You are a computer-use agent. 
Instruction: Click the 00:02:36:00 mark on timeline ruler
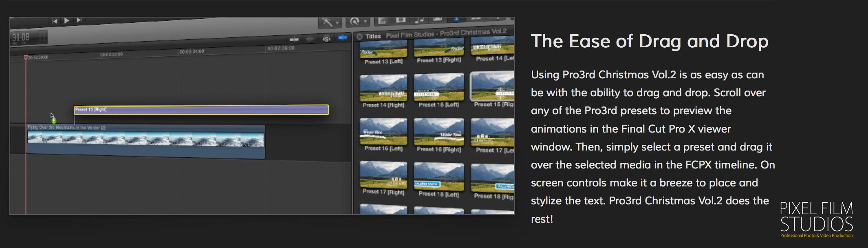coord(281,48)
